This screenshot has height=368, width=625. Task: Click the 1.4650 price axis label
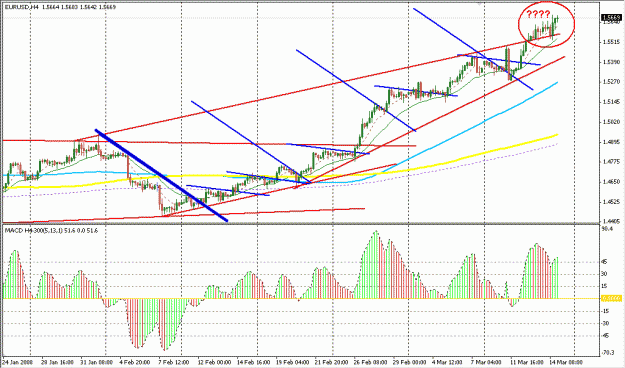pos(611,181)
